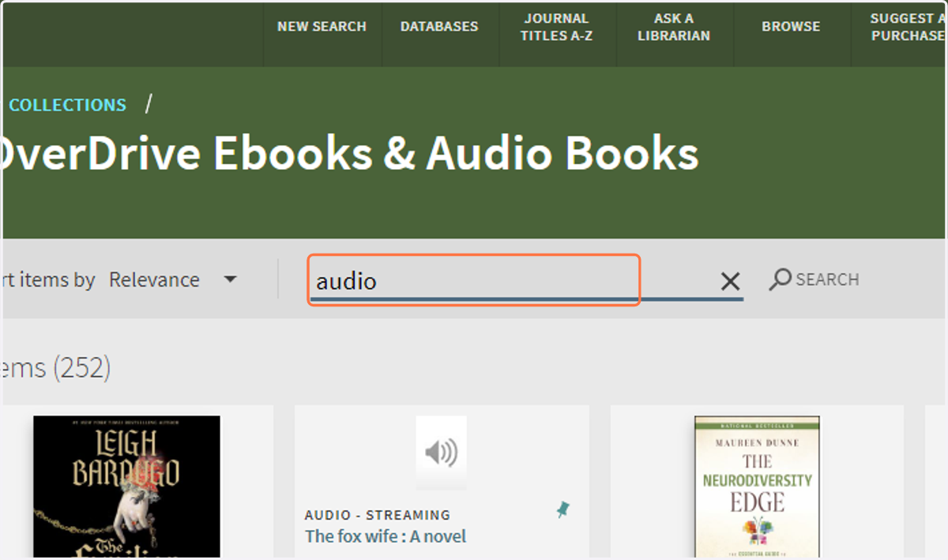The width and height of the screenshot is (948, 560).
Task: Pin The fox wife item
Action: (x=563, y=510)
